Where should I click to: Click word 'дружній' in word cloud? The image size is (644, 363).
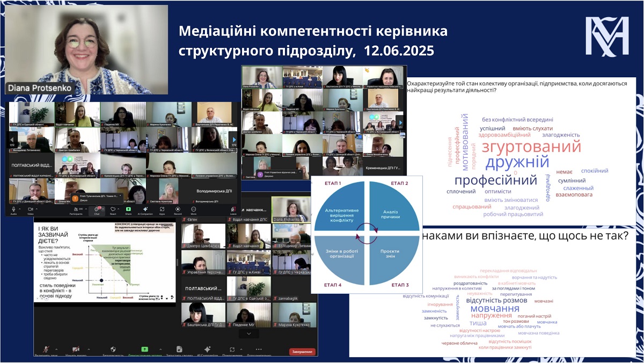click(517, 162)
